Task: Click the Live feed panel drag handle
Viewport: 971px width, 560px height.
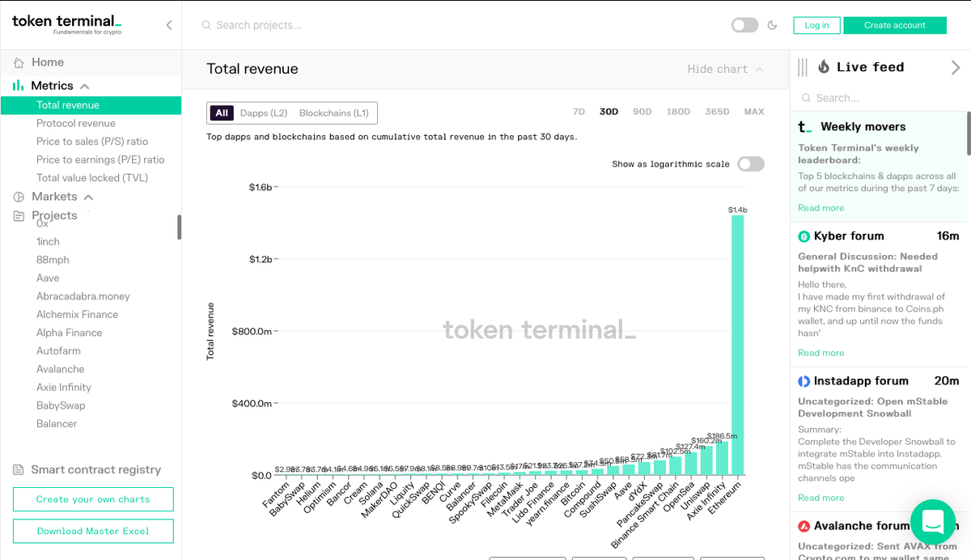Action: tap(803, 67)
